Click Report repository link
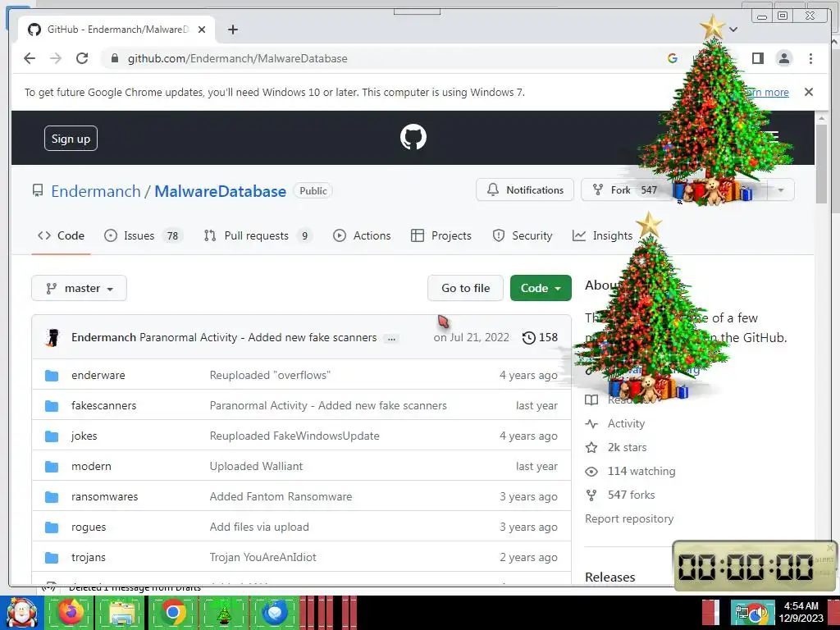 coord(629,518)
